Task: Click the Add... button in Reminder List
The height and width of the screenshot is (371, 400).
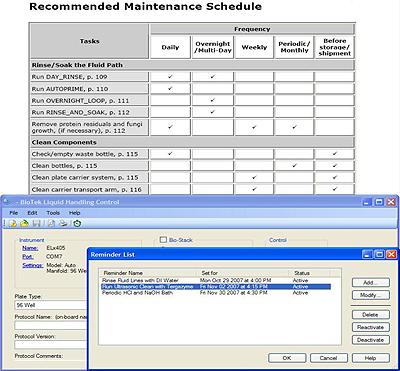Action: (x=371, y=282)
